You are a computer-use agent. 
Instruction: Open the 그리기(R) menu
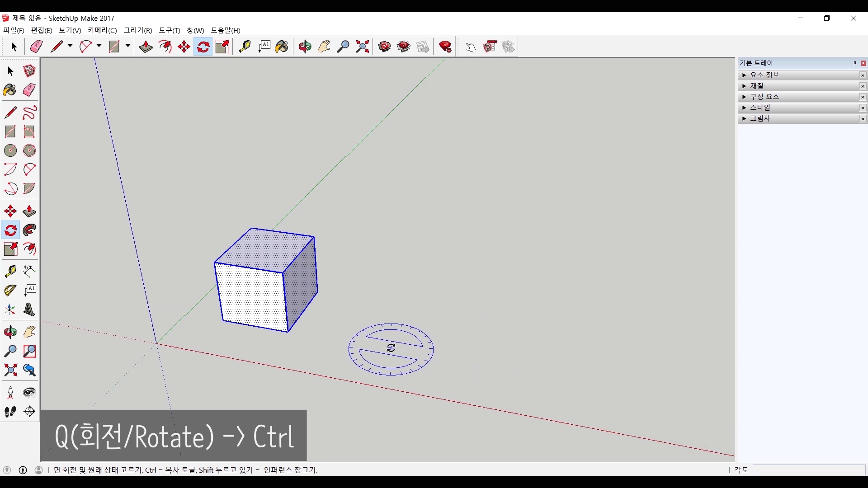click(138, 30)
